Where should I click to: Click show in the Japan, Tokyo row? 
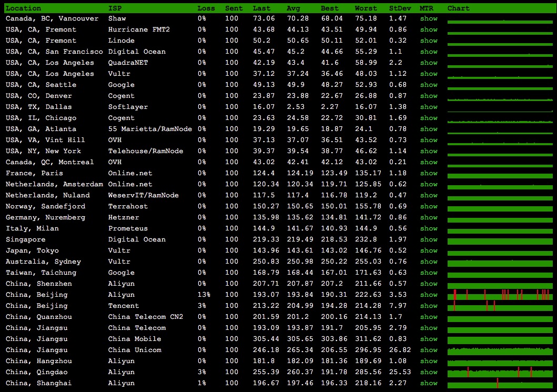[429, 250]
